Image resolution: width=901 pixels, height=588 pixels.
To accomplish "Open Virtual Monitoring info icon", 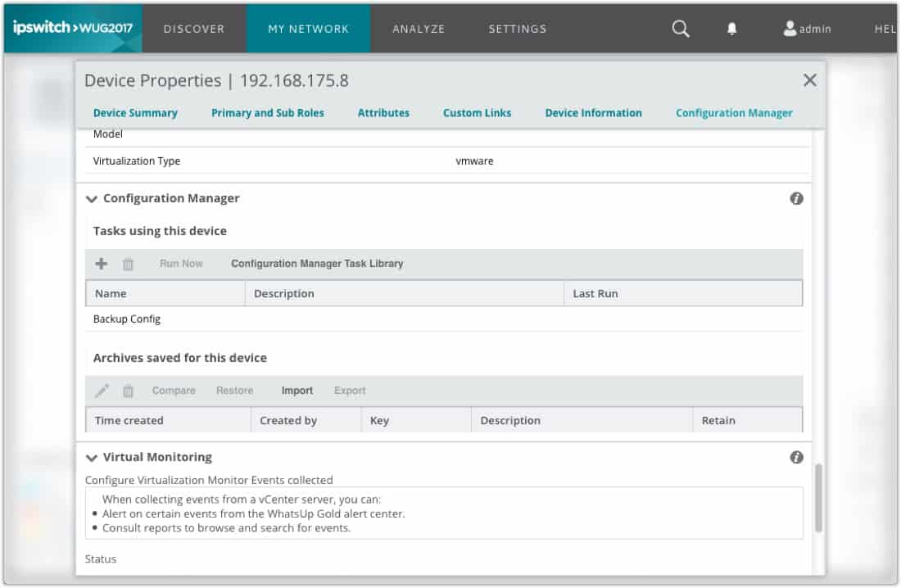I will click(796, 457).
